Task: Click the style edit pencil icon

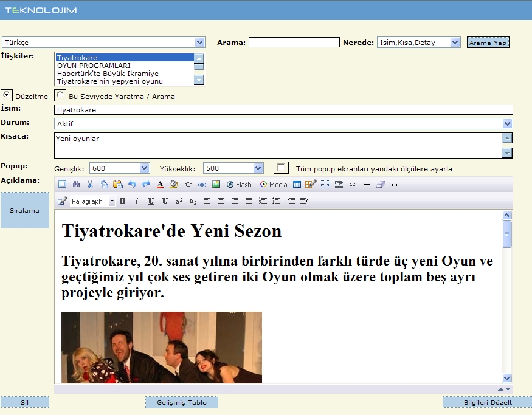Action: click(62, 201)
